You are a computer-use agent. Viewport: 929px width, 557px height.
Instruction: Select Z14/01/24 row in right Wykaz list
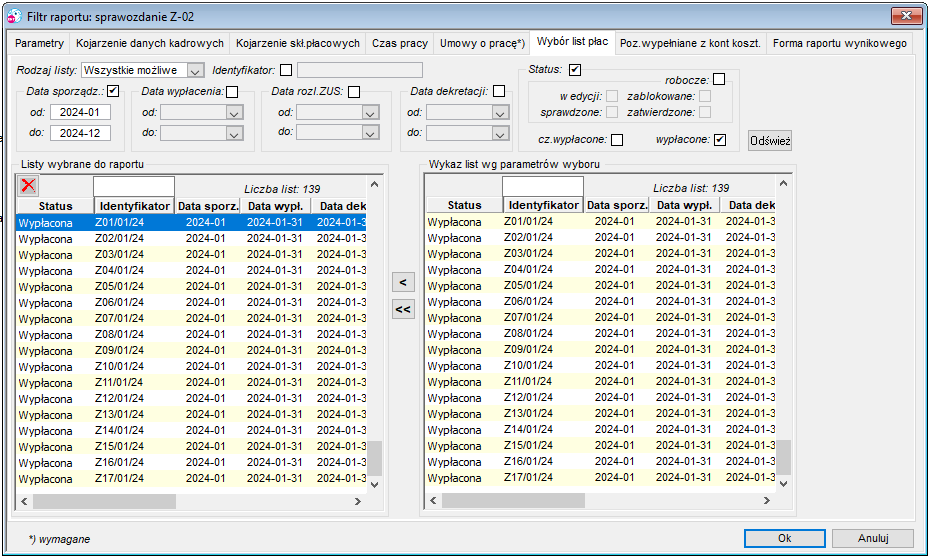(x=600, y=429)
